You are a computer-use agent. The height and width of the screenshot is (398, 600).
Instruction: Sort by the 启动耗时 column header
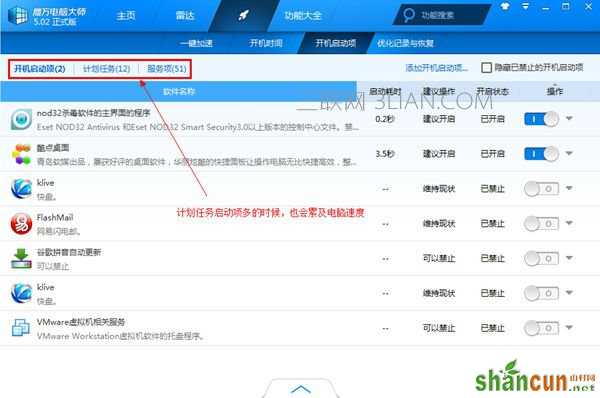[x=385, y=91]
